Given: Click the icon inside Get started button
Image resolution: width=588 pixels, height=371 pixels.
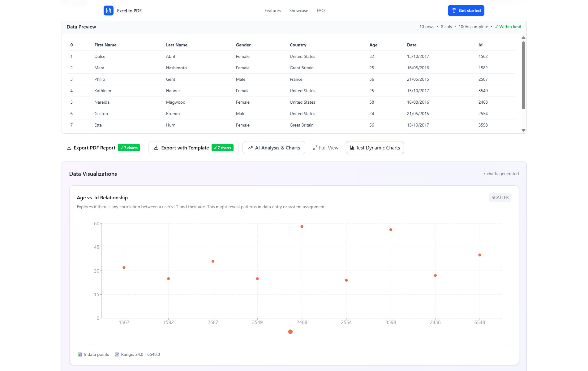Looking at the screenshot, I should [454, 11].
